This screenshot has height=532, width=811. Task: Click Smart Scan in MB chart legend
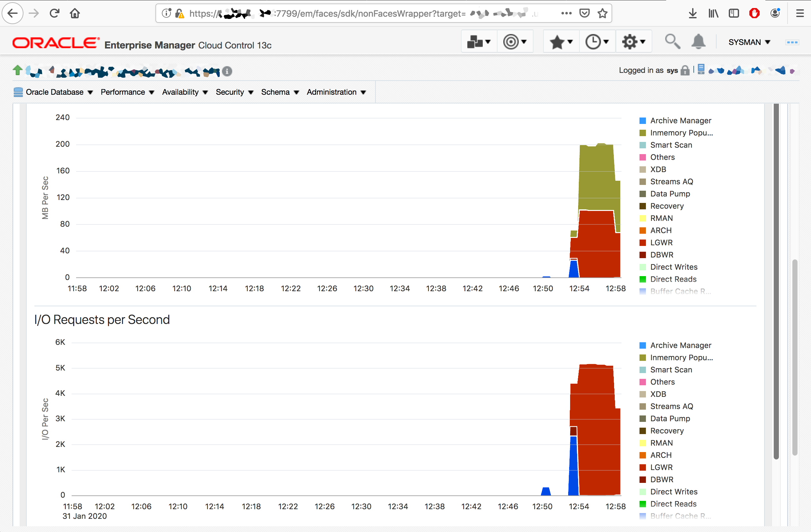pyautogui.click(x=666, y=145)
